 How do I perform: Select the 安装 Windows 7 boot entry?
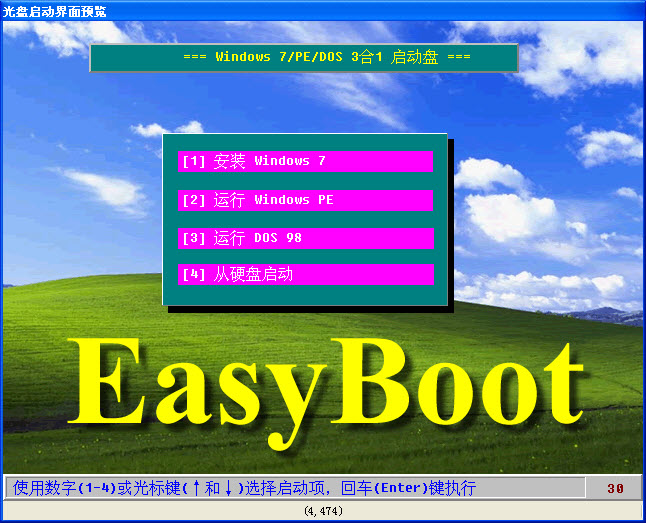[305, 161]
